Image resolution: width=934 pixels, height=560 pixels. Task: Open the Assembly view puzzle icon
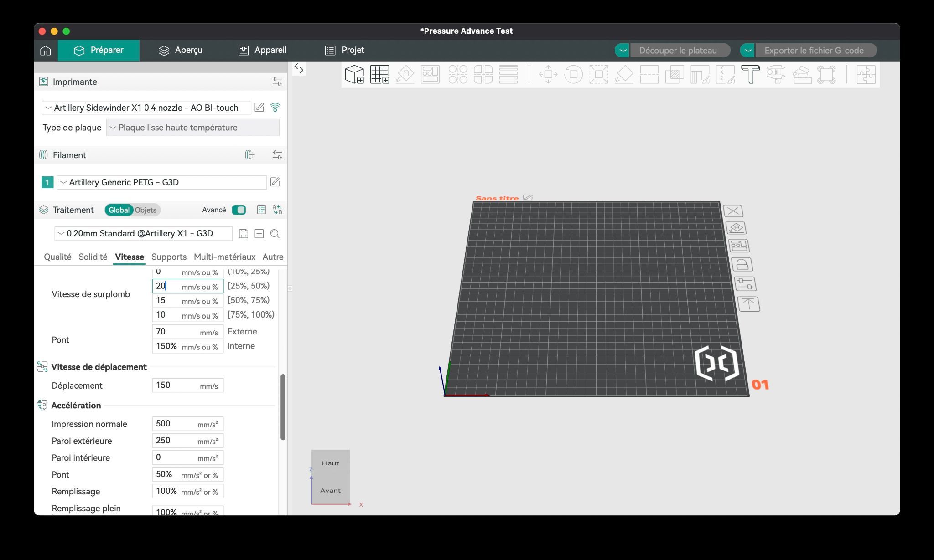[866, 74]
